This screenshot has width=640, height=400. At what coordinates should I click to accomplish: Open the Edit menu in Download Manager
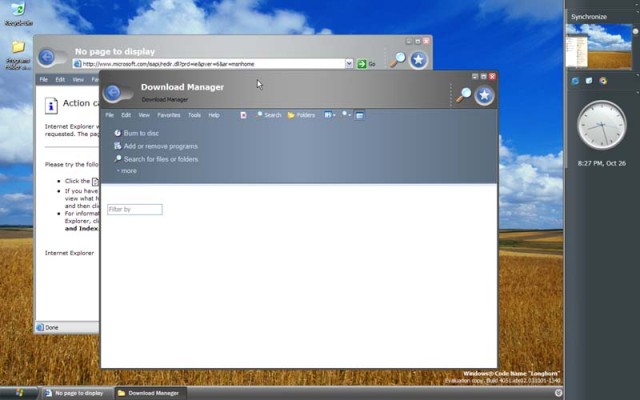point(126,115)
